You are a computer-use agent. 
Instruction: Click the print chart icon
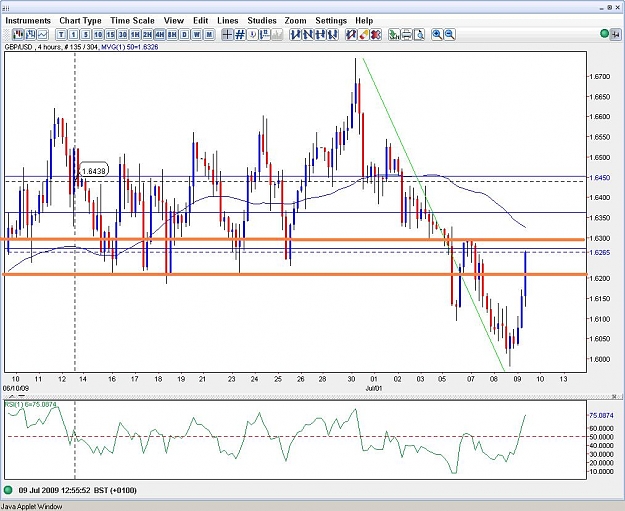(407, 35)
